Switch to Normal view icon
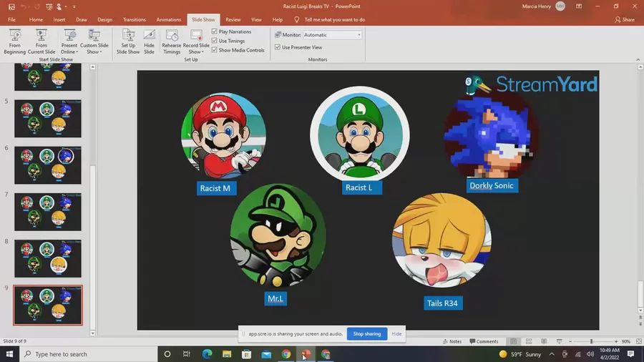 (513, 341)
